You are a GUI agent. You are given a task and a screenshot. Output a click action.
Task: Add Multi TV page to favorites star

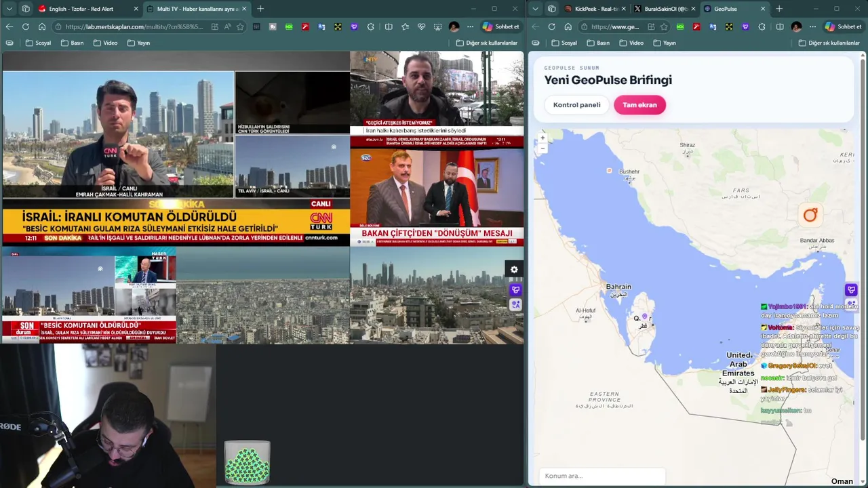(x=240, y=26)
